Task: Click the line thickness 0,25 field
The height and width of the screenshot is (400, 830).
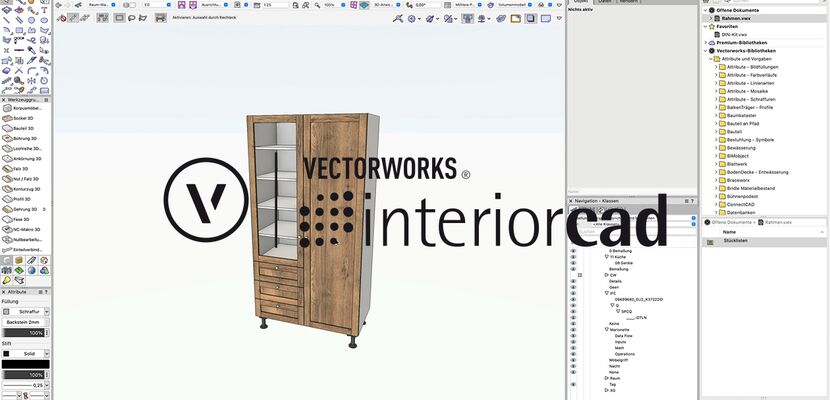Action: click(x=23, y=385)
